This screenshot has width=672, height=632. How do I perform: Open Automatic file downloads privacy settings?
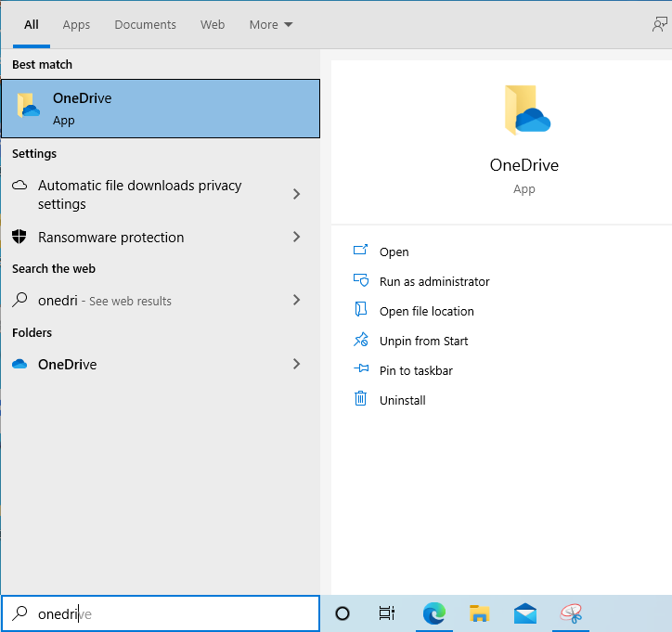(x=161, y=195)
